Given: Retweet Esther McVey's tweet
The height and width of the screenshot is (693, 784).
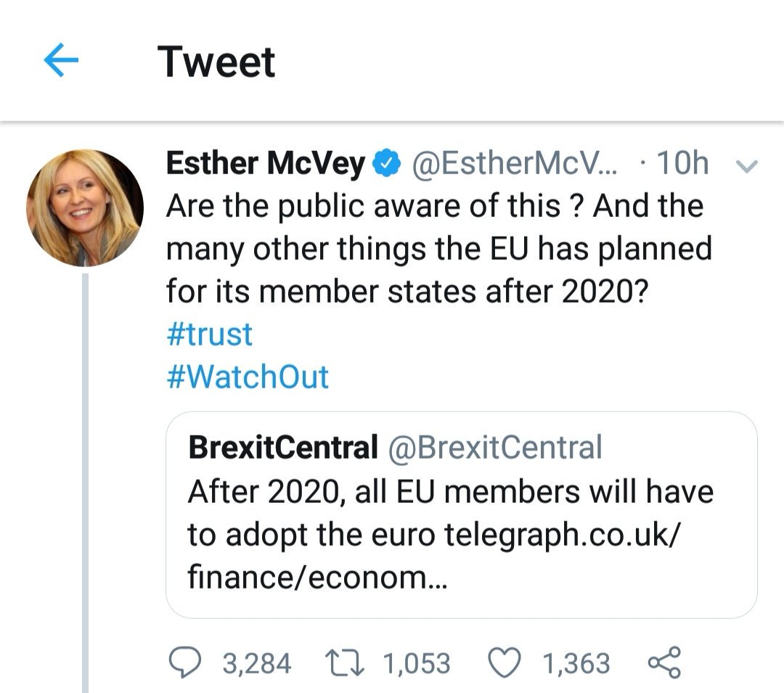Looking at the screenshot, I should pos(345,663).
